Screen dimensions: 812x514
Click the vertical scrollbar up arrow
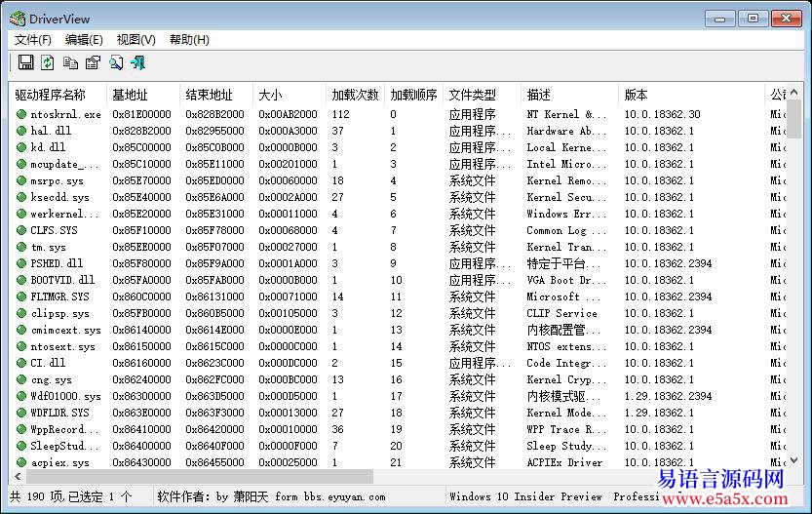click(x=794, y=93)
